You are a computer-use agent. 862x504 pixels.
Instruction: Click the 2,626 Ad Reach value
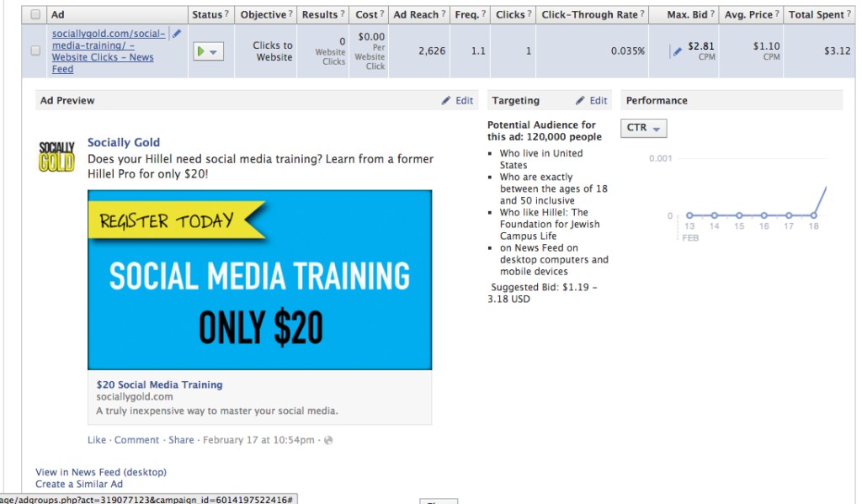click(x=432, y=51)
